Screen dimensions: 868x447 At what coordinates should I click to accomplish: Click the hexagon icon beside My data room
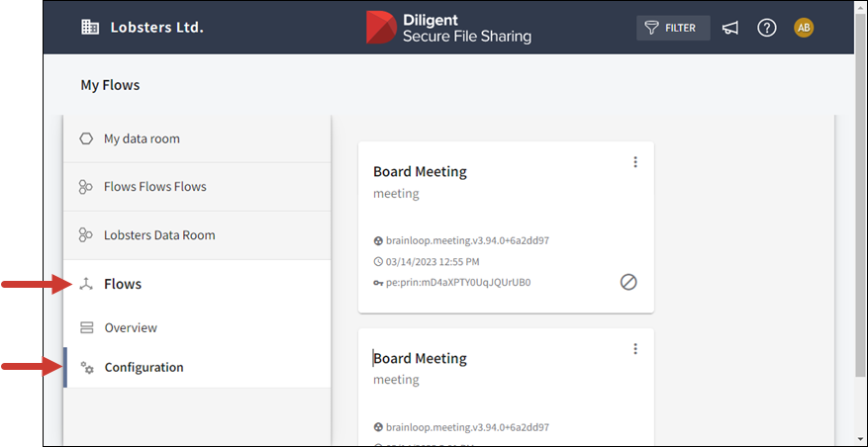(86, 138)
